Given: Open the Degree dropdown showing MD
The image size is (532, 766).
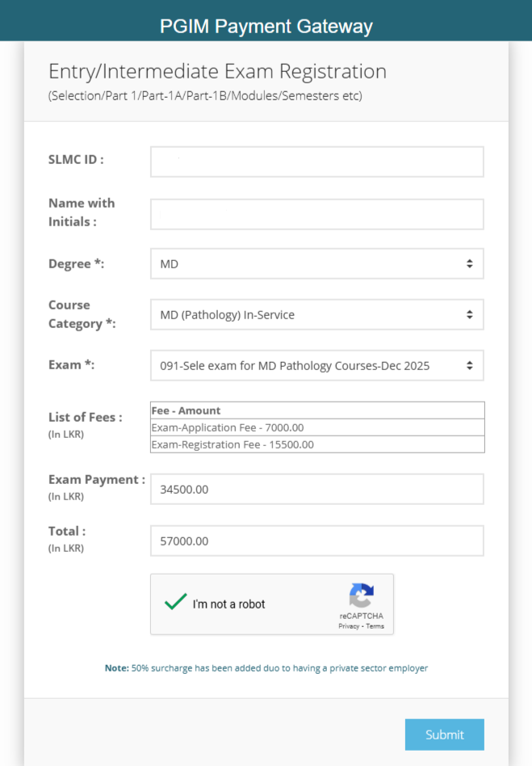Looking at the screenshot, I should click(x=316, y=264).
